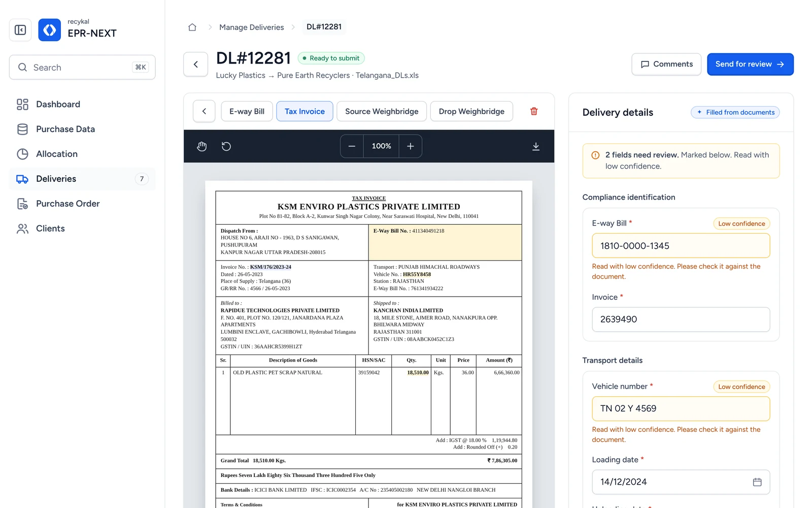The height and width of the screenshot is (508, 812).
Task: Click the Manage Deliveries breadcrumb link
Action: 252,27
